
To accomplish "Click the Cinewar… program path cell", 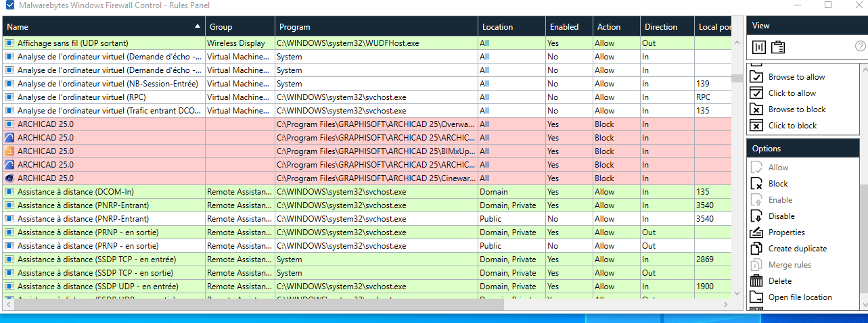I will 375,178.
